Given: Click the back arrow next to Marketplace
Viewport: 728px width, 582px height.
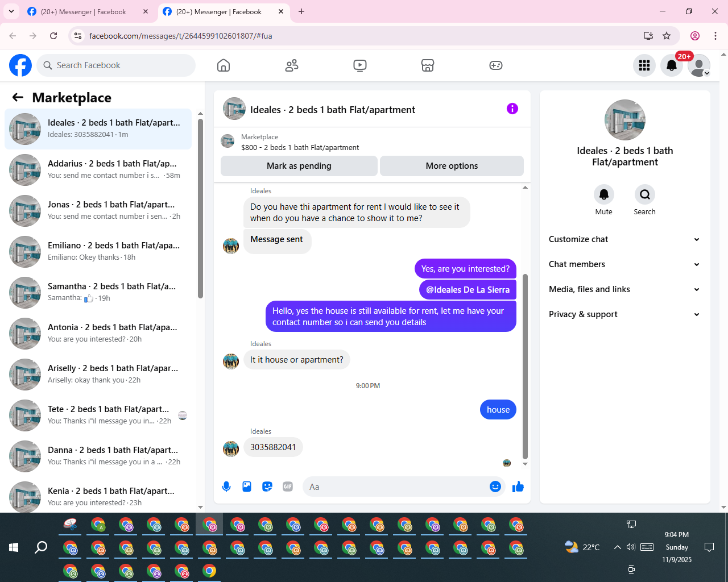Looking at the screenshot, I should 18,98.
